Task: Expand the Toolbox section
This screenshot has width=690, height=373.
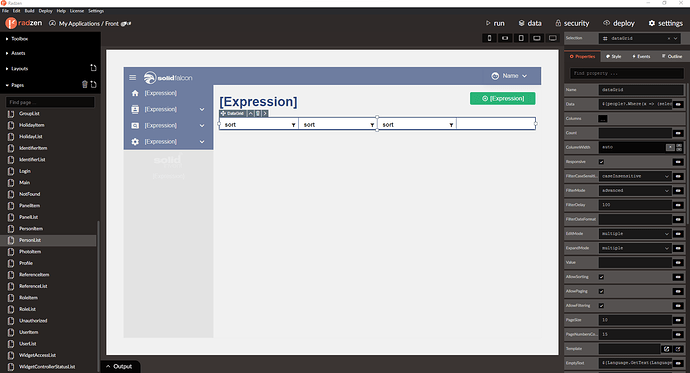Action: [x=18, y=39]
